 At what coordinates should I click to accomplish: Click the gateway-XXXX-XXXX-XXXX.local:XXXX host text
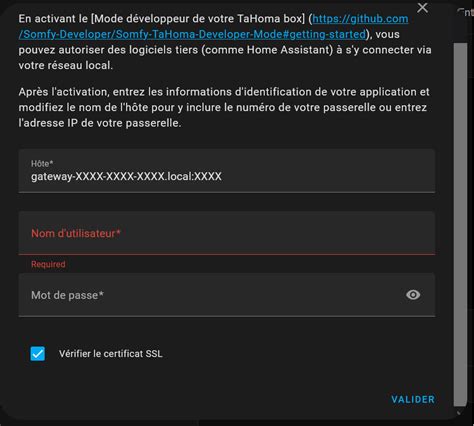(126, 176)
